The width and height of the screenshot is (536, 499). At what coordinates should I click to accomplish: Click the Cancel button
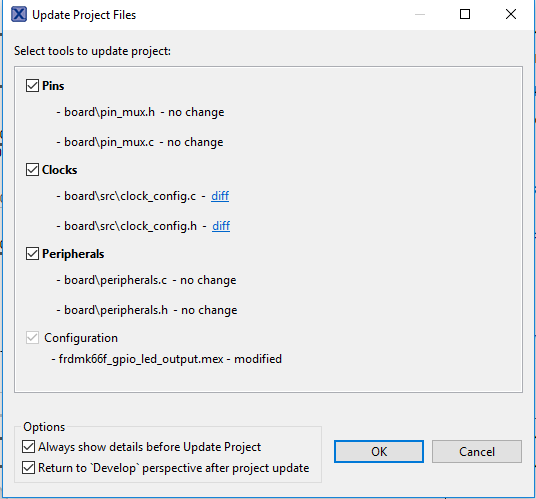[x=477, y=451]
